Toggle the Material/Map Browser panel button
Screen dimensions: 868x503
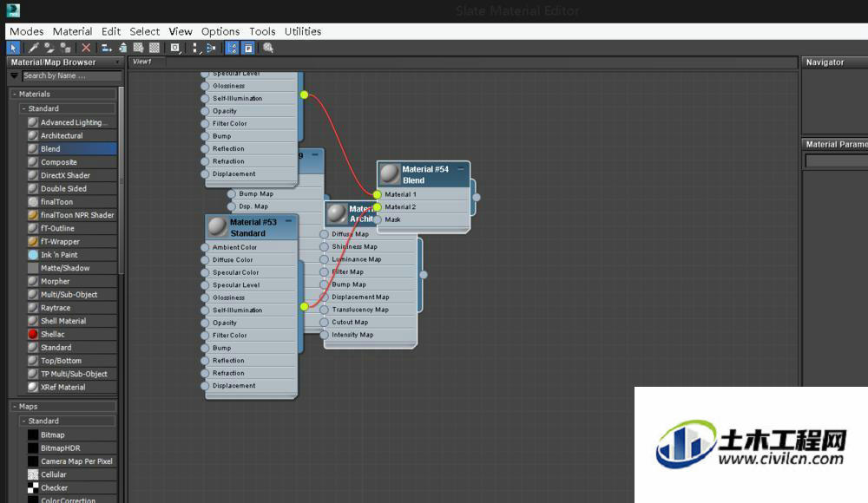pyautogui.click(x=232, y=49)
